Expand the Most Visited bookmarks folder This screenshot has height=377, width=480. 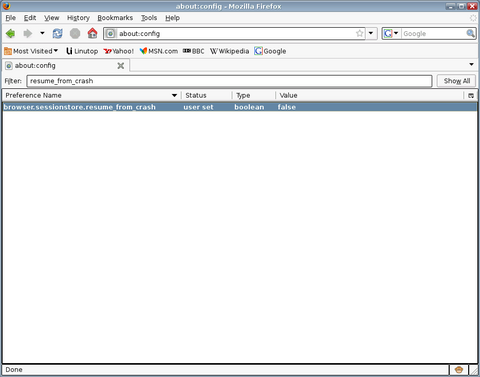[31, 51]
